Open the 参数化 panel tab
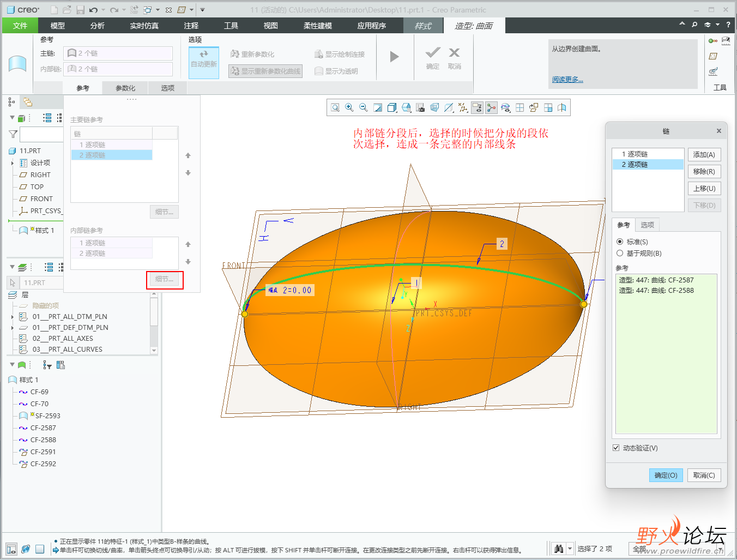737x560 pixels. click(x=125, y=88)
